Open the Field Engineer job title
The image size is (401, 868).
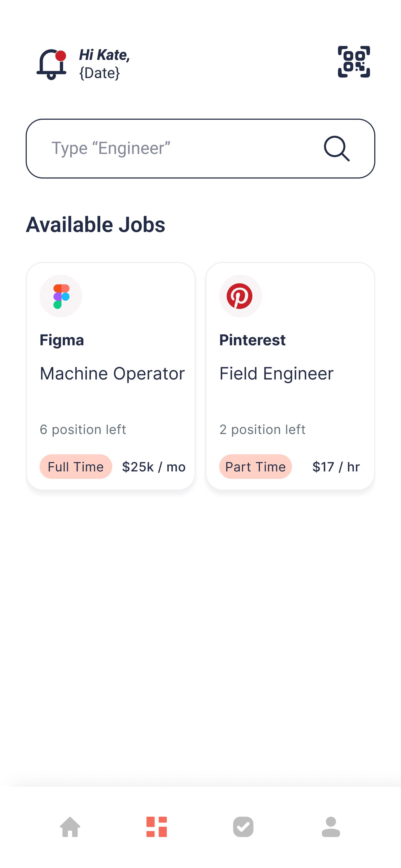[x=276, y=374]
